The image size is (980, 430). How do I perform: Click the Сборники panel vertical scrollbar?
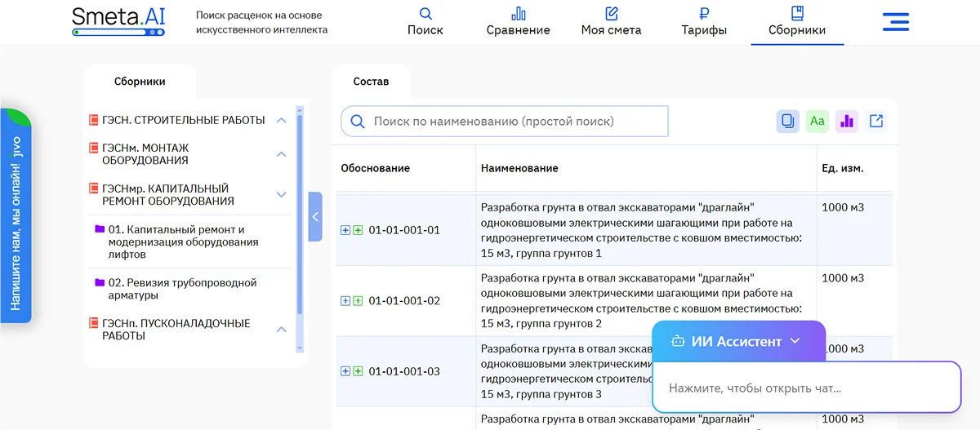[300, 212]
